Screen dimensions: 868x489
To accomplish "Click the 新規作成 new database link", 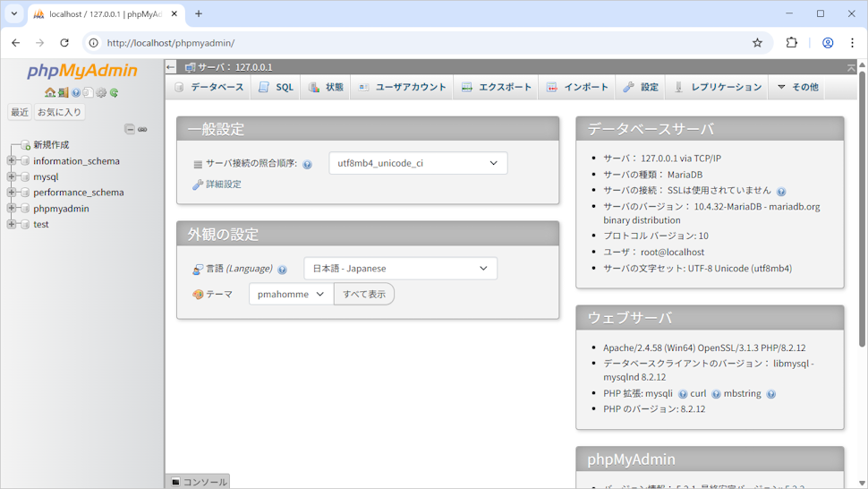I will click(51, 144).
